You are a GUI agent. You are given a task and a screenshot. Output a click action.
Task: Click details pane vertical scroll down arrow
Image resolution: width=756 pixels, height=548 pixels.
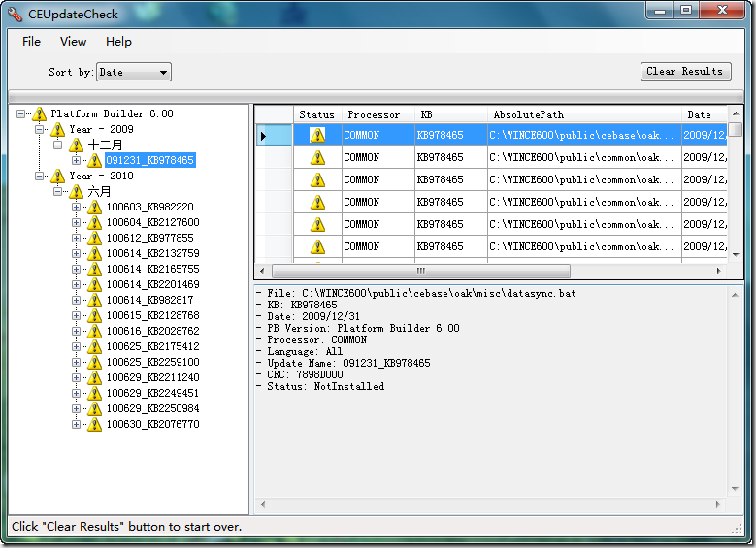click(x=736, y=489)
